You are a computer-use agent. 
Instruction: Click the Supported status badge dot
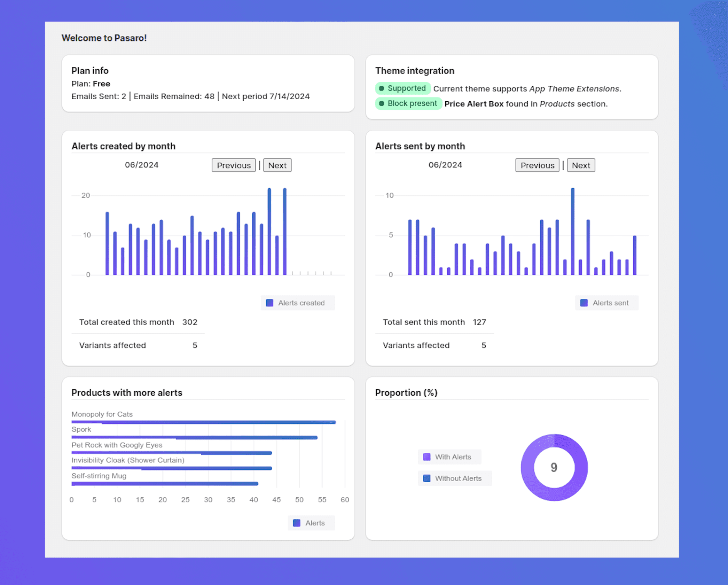[x=382, y=88]
